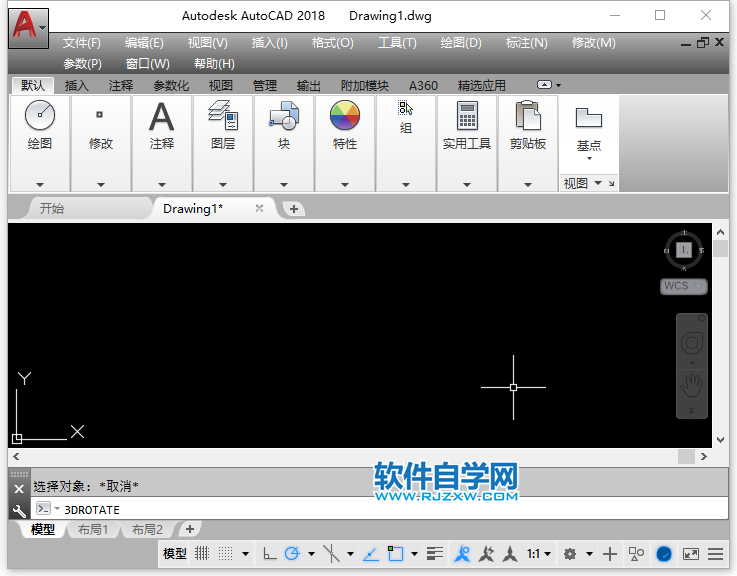
Task: Expand the 特性 panel dropdown arrow
Action: pyautogui.click(x=345, y=185)
